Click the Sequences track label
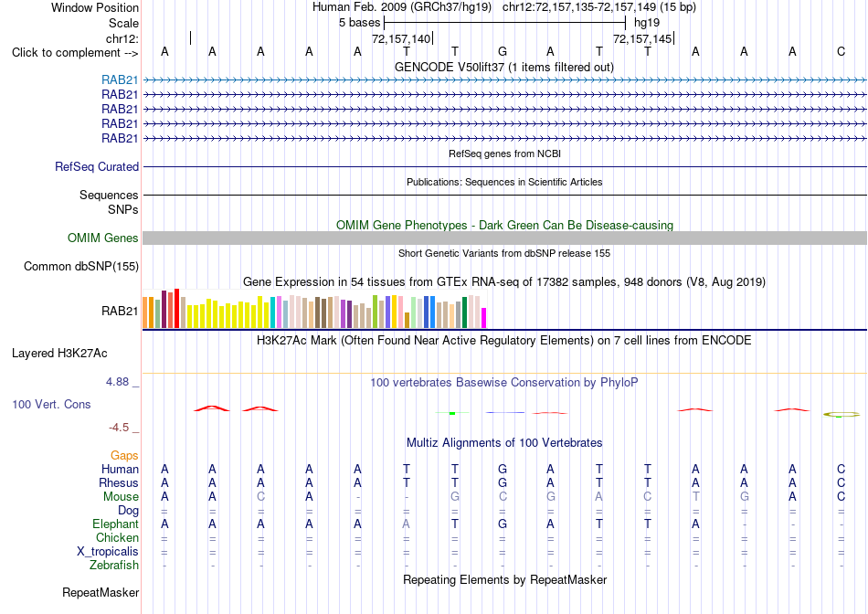Viewport: 868px width, 614px height. pos(109,195)
